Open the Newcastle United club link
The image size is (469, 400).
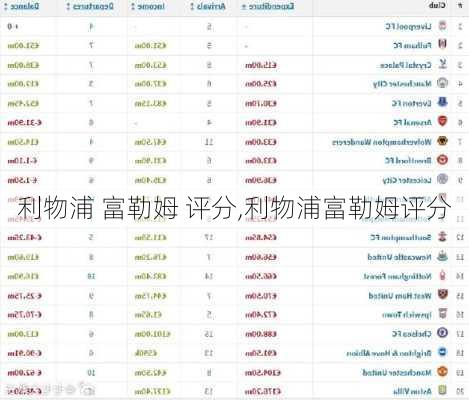pos(399,257)
